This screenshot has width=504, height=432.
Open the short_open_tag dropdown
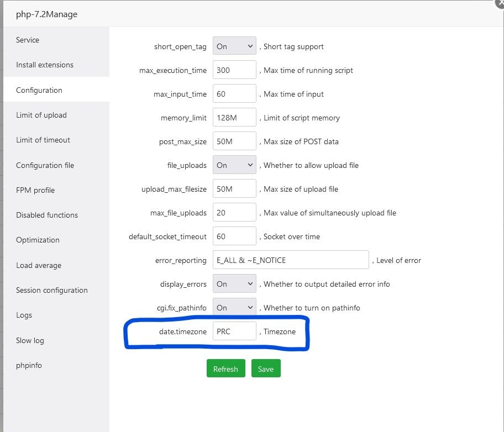click(234, 47)
